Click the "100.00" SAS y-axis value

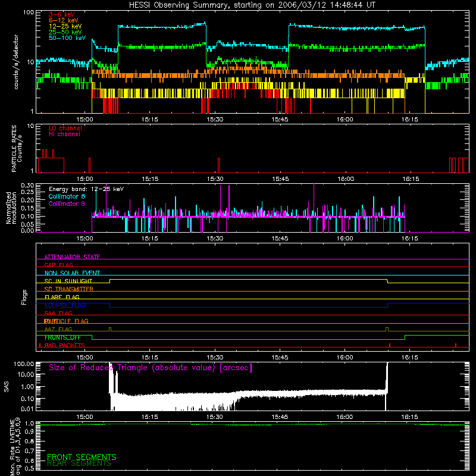coord(24,364)
